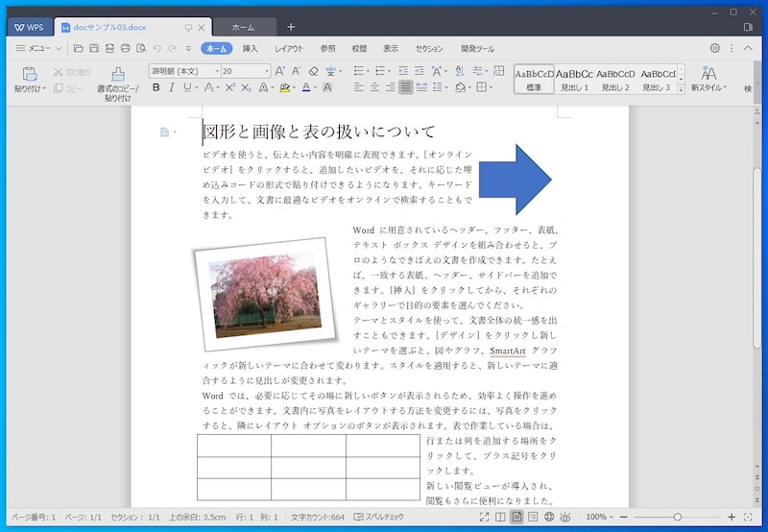Switch to the レイアウト ribbon tab
This screenshot has width=768, height=532.
point(288,48)
